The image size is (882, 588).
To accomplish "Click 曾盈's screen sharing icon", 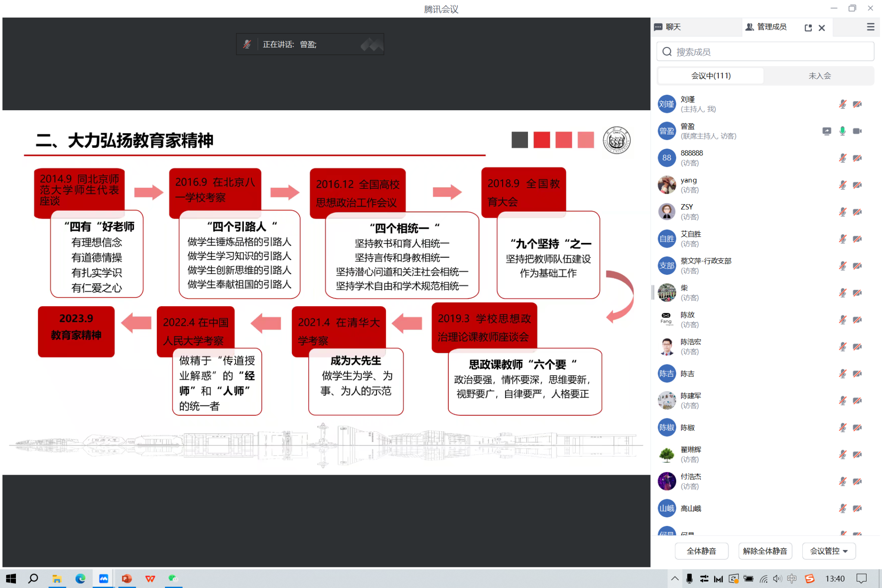I will click(826, 131).
